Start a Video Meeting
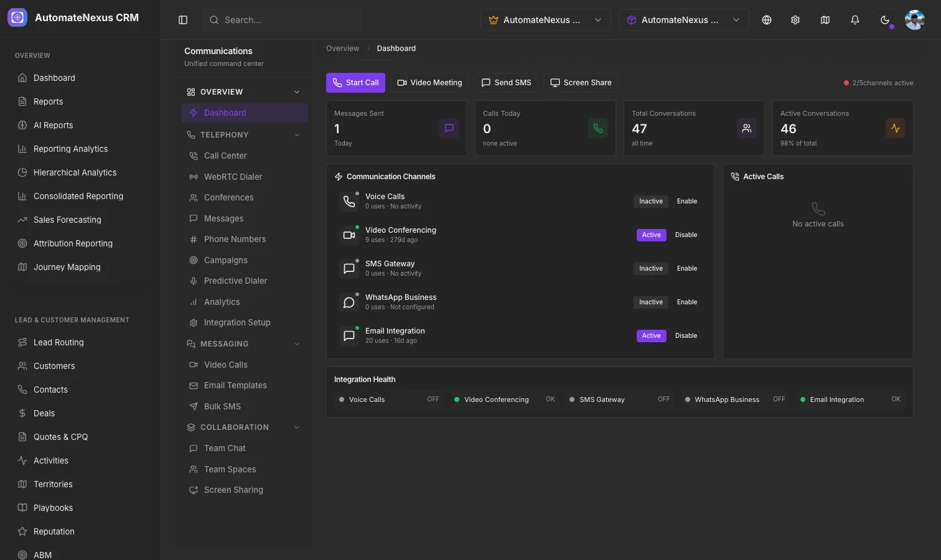Image resolution: width=941 pixels, height=560 pixels. [x=429, y=83]
